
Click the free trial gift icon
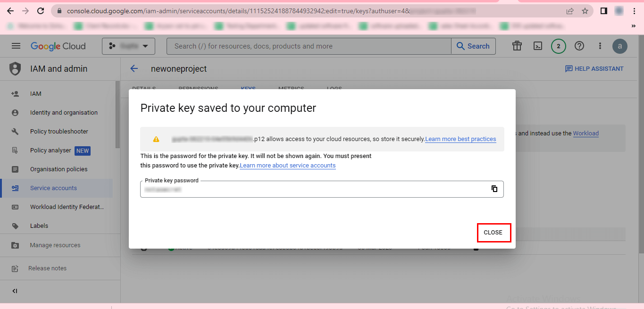point(517,46)
